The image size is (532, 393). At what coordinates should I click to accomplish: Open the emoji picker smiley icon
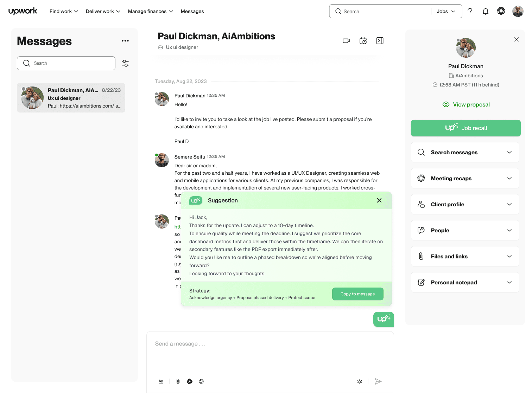201,381
